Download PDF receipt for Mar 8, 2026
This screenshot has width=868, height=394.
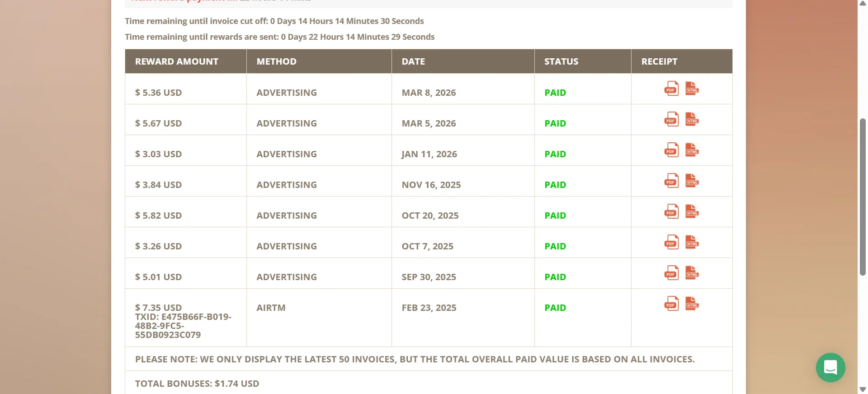671,89
